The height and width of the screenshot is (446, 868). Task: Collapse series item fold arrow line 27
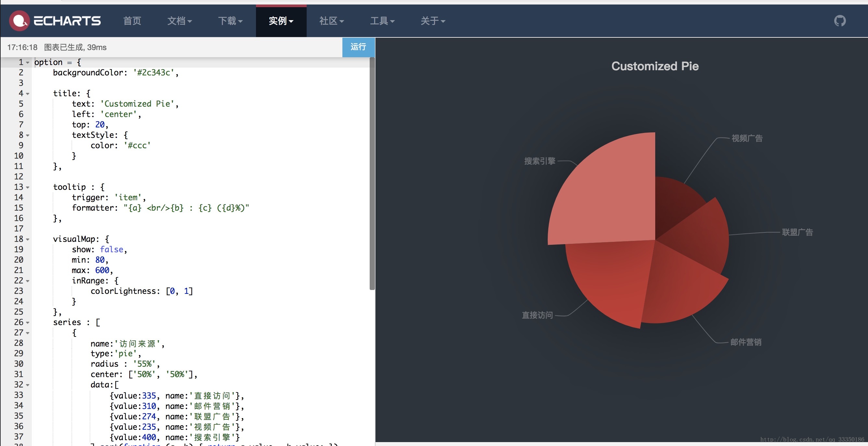(x=28, y=333)
